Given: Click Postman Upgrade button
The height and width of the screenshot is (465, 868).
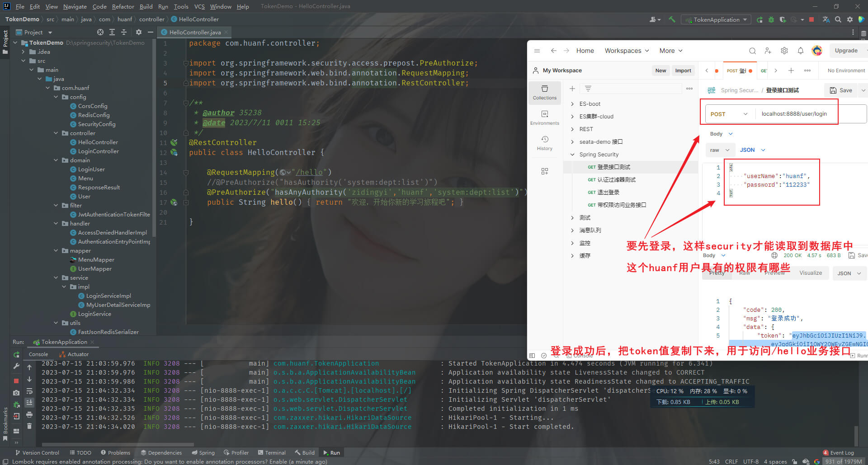Looking at the screenshot, I should [x=846, y=51].
